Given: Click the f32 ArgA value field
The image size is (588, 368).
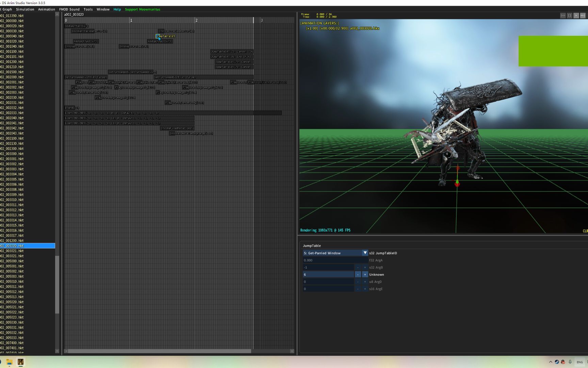Looking at the screenshot, I should (336, 260).
